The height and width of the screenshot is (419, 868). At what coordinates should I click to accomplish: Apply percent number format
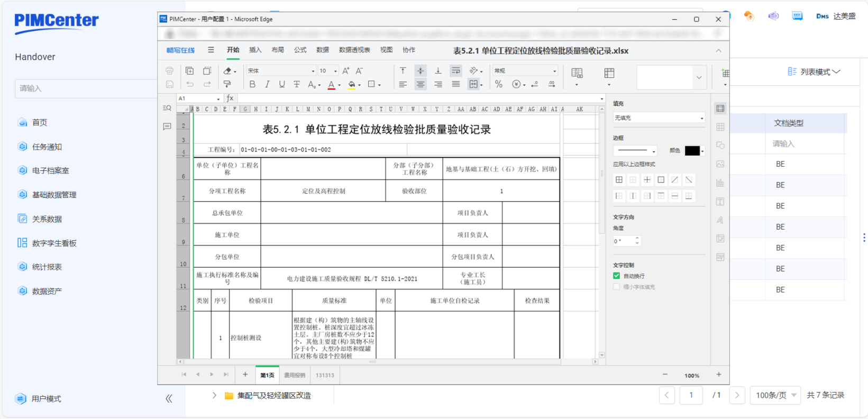coord(499,84)
